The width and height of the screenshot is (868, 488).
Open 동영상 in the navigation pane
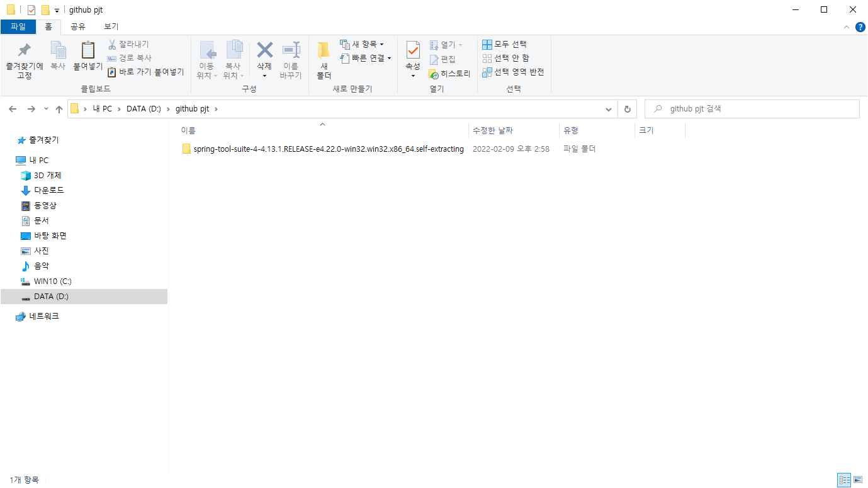pyautogui.click(x=45, y=205)
